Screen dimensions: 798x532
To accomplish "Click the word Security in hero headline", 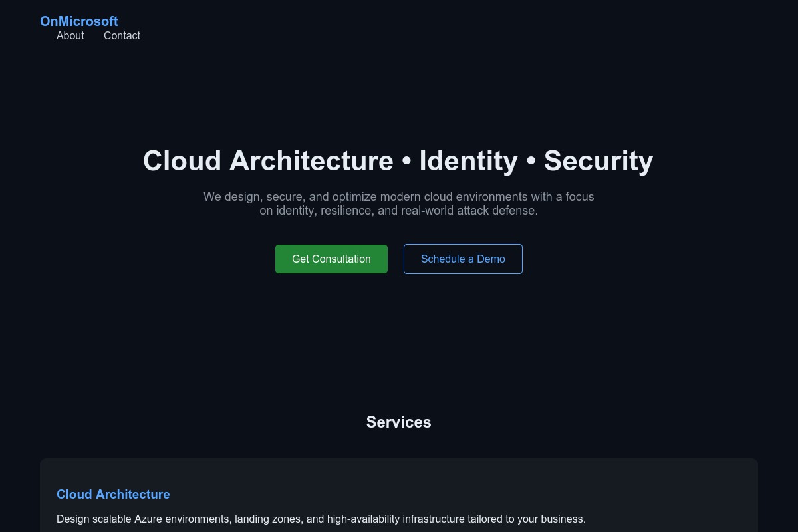I will tap(598, 161).
